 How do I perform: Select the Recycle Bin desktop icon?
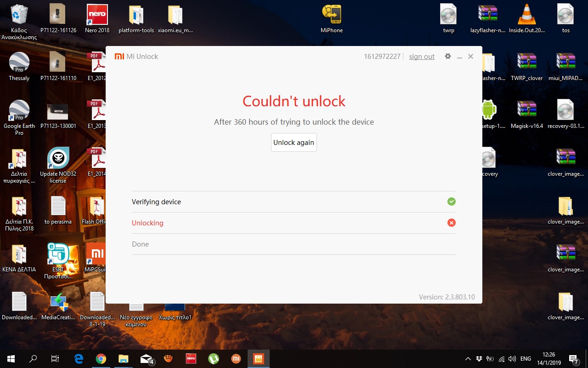tap(19, 22)
